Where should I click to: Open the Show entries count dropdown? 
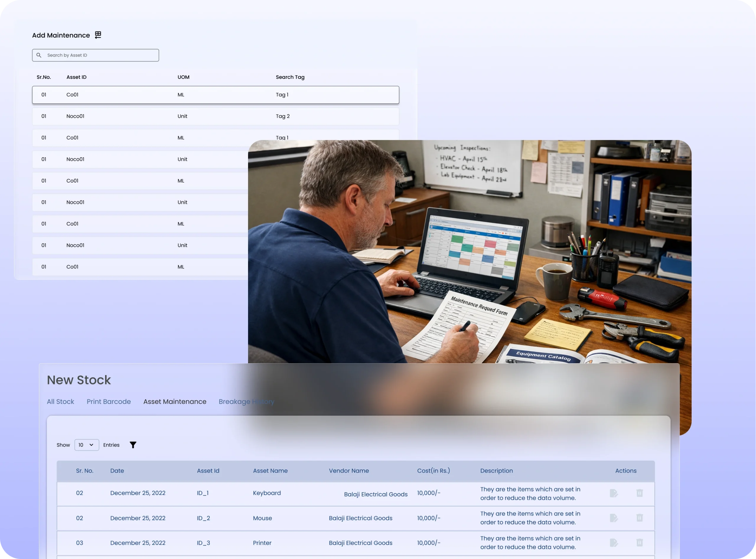(87, 445)
